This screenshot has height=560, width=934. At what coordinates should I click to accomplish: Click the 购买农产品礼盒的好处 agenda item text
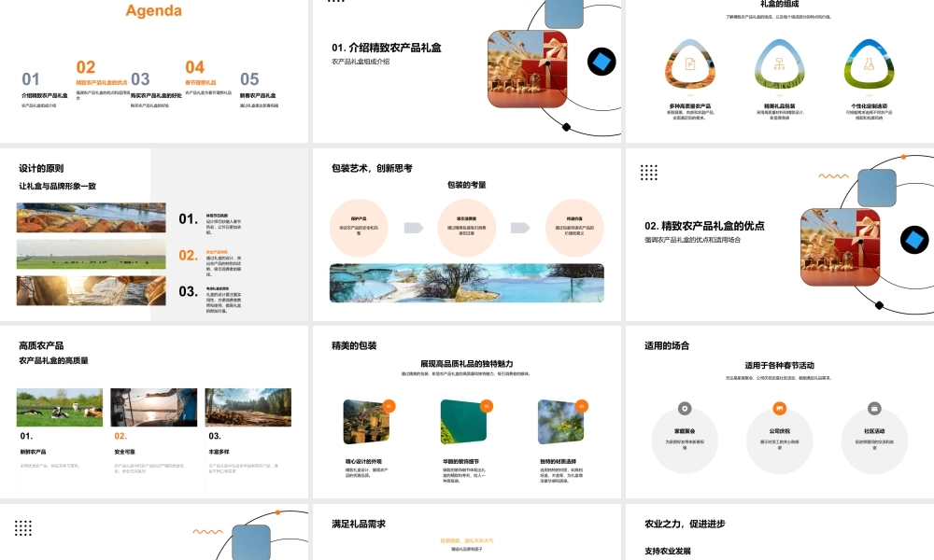point(156,95)
